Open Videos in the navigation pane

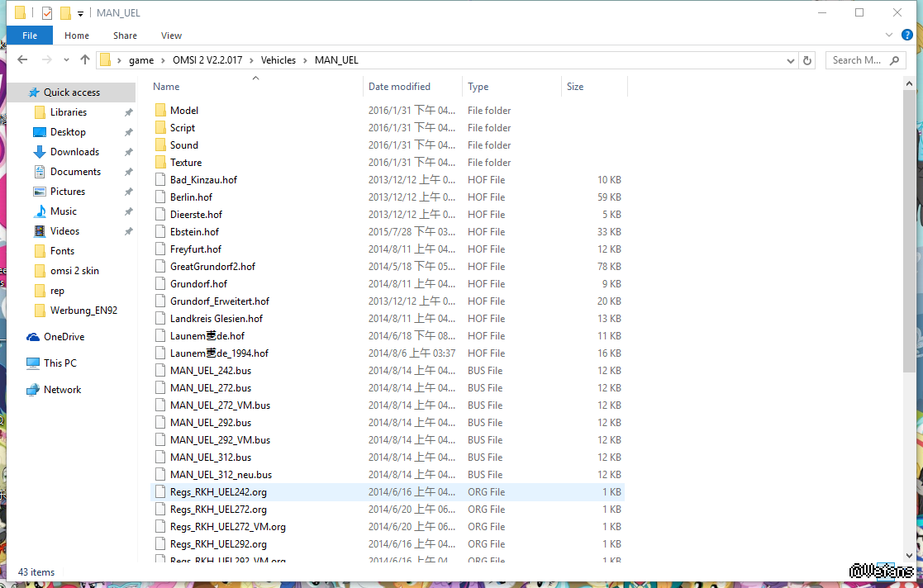64,230
